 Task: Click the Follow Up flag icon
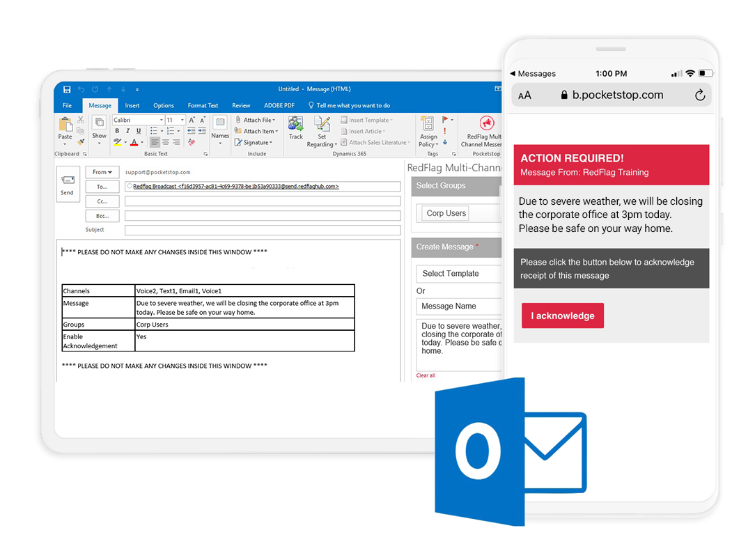point(444,119)
